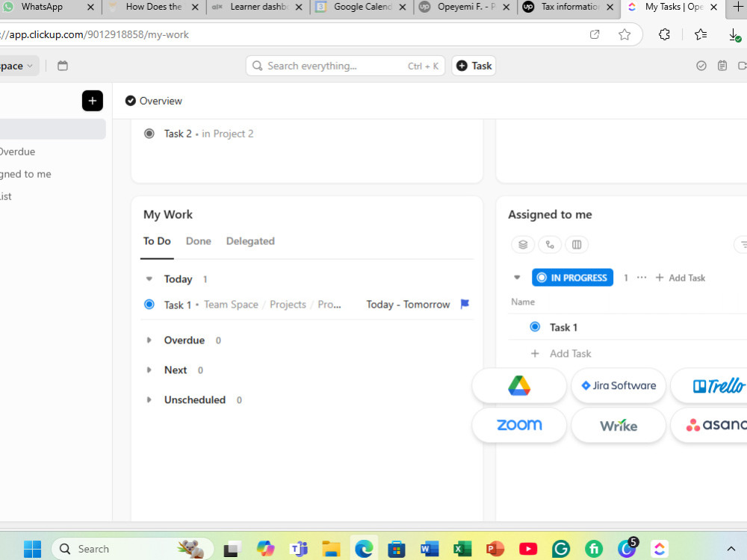Click the check-circle icon in top-right toolbar
Screen dimensions: 747x560
701,66
